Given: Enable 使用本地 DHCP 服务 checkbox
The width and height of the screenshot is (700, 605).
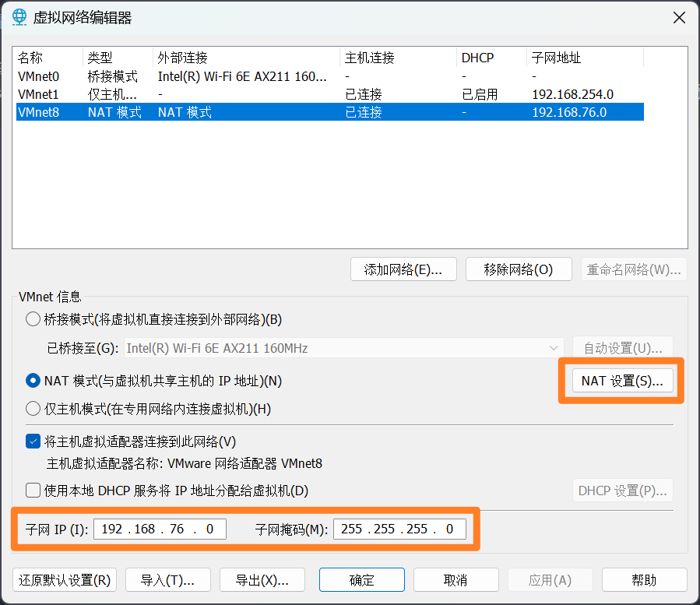Looking at the screenshot, I should click(33, 491).
